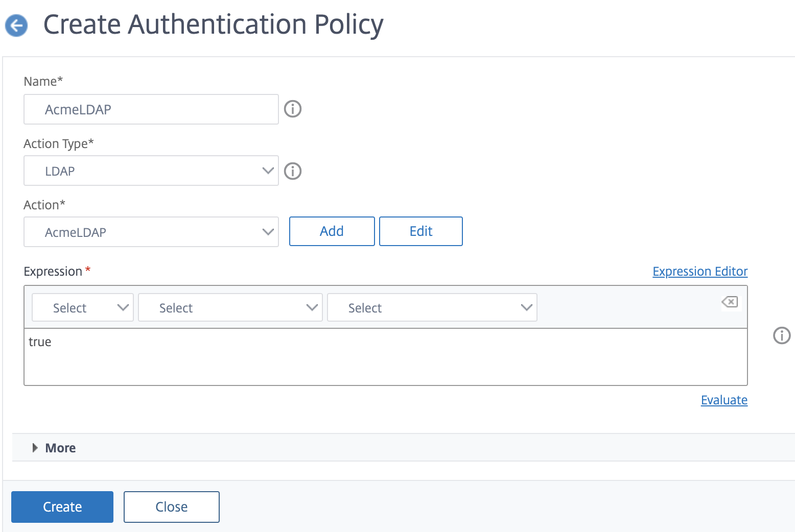This screenshot has width=795, height=532.
Task: Edit the AcmeLDAP action
Action: pyautogui.click(x=420, y=231)
